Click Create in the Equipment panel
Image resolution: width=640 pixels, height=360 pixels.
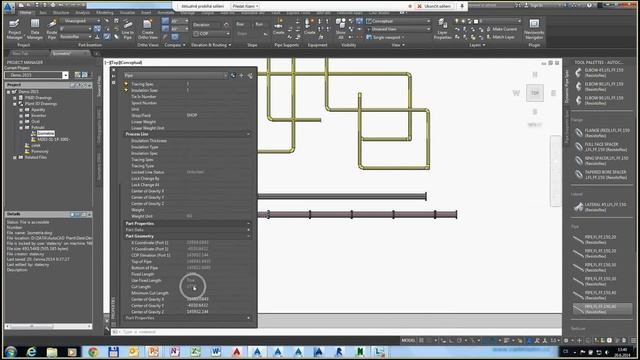pos(309,27)
